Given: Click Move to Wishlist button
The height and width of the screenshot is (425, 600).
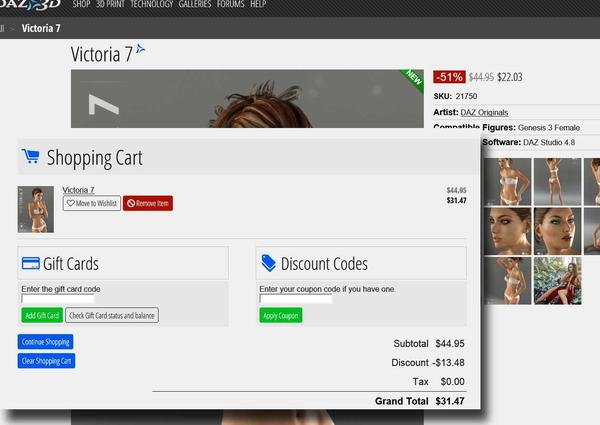Looking at the screenshot, I should coord(92,203).
